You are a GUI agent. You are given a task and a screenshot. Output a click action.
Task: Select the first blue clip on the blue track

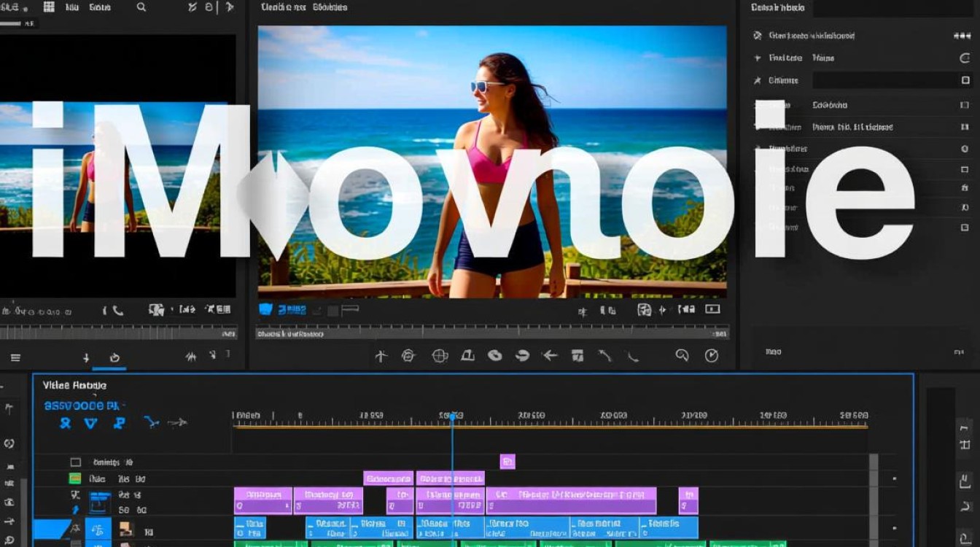pos(250,528)
